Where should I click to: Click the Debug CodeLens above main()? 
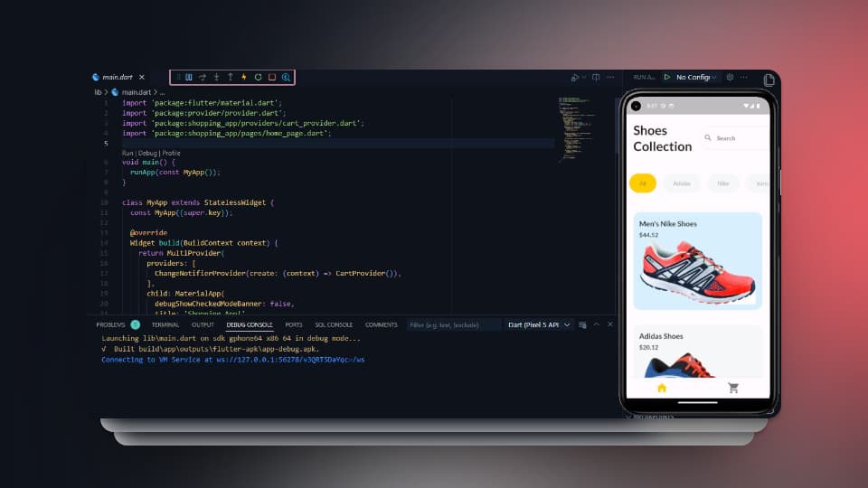[147, 154]
